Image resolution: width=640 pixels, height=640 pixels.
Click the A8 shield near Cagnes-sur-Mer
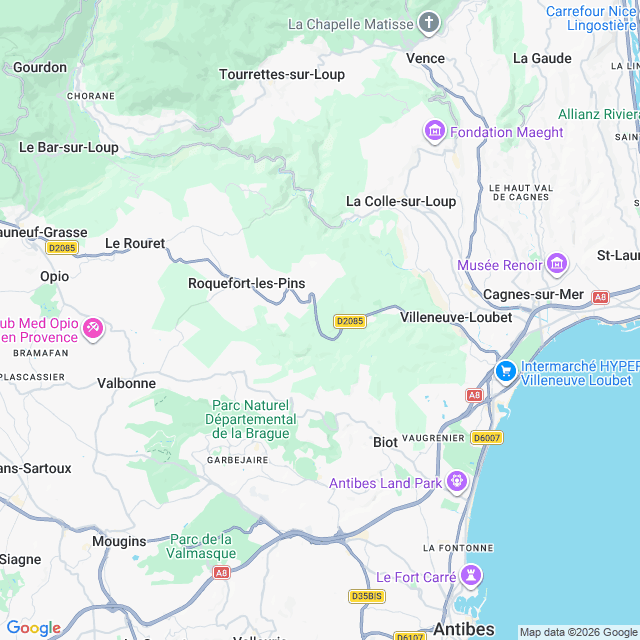[x=600, y=297]
